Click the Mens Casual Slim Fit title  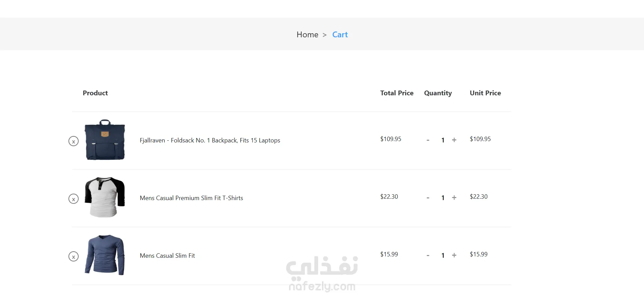click(x=167, y=256)
